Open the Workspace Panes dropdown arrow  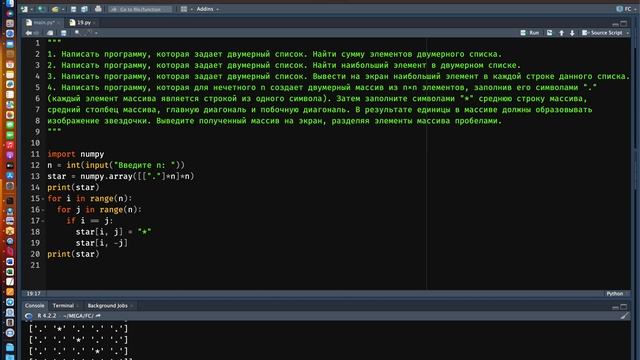191,9
